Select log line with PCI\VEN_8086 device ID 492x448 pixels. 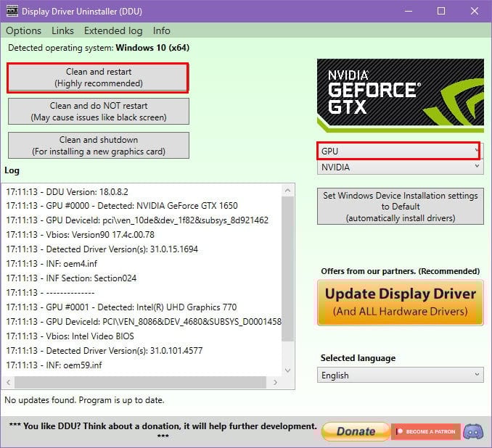[144, 321]
